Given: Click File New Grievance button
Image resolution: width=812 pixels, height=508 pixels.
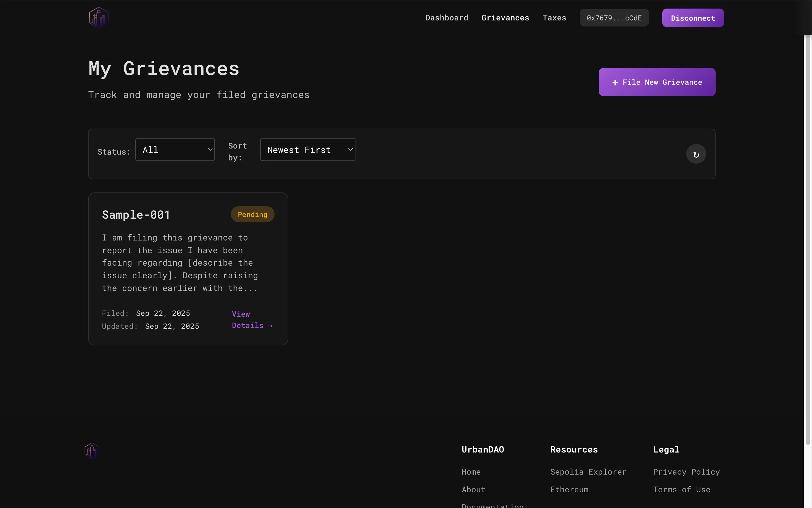Looking at the screenshot, I should pos(657,82).
